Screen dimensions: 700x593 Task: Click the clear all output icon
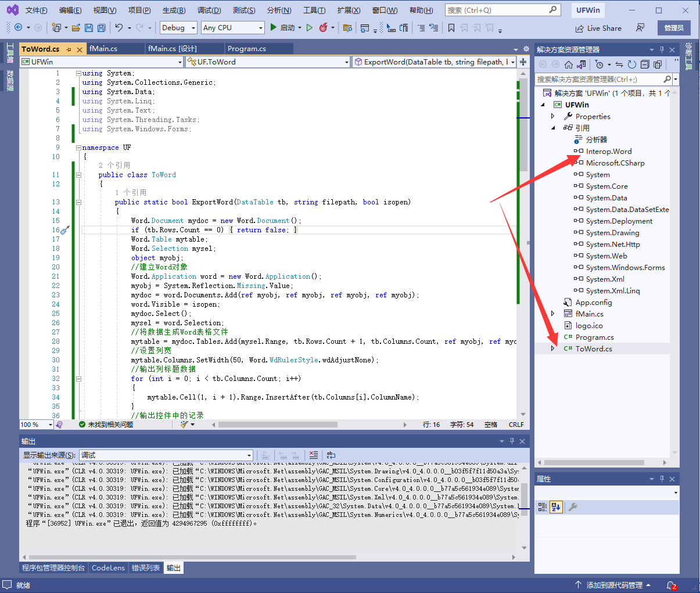[314, 455]
